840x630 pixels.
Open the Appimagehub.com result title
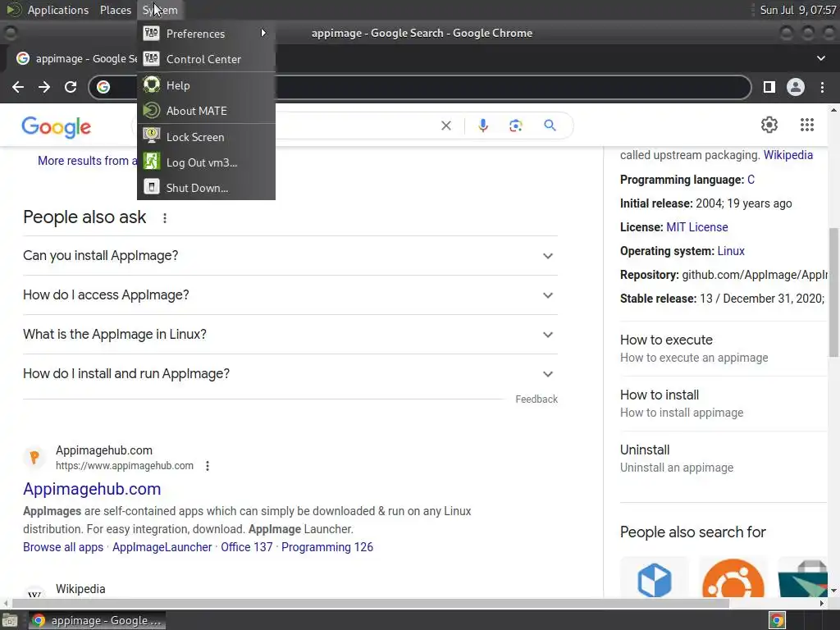pyautogui.click(x=92, y=489)
